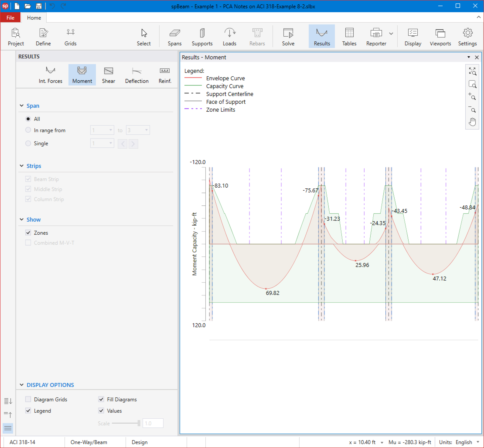
Task: Open the File menu tab
Action: [10, 18]
